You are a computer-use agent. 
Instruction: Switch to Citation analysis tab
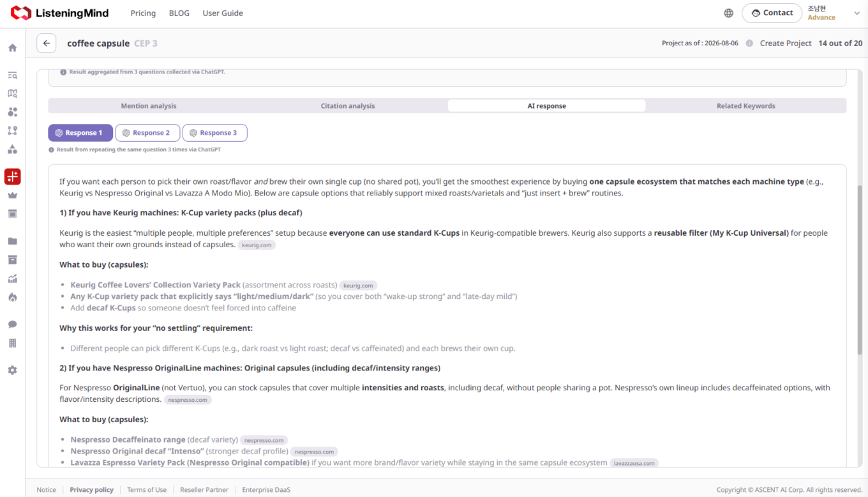[348, 105]
